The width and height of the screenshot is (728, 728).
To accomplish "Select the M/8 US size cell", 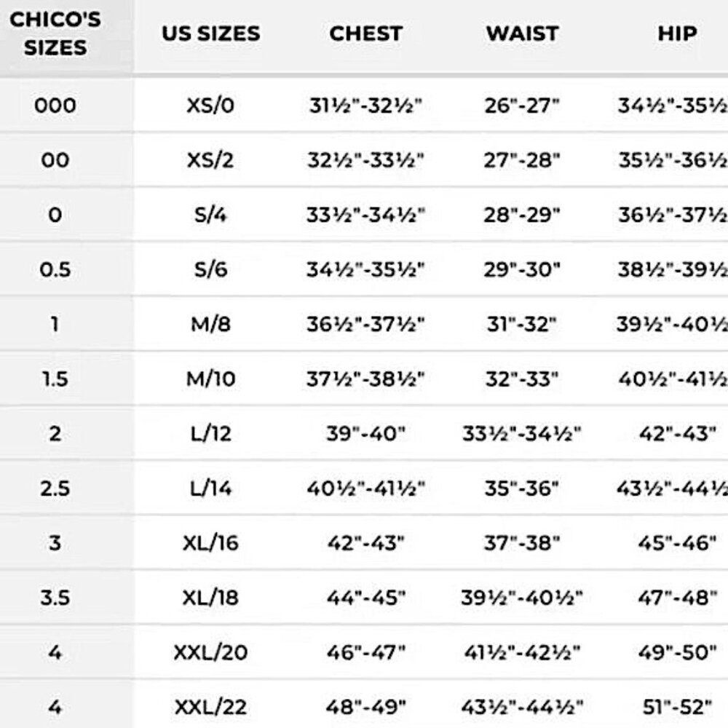I will tap(210, 324).
